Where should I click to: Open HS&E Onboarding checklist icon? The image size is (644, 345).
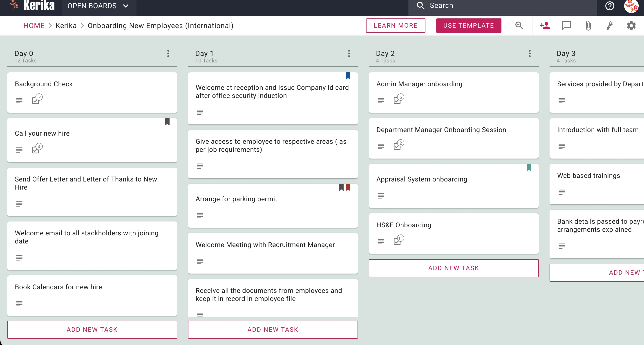[399, 240]
